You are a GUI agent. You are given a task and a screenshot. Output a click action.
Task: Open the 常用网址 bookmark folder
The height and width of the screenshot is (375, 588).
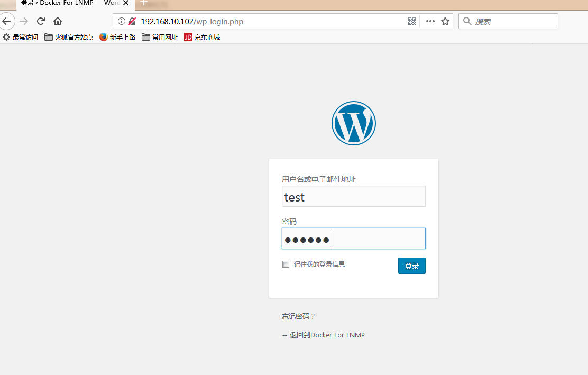(x=160, y=37)
